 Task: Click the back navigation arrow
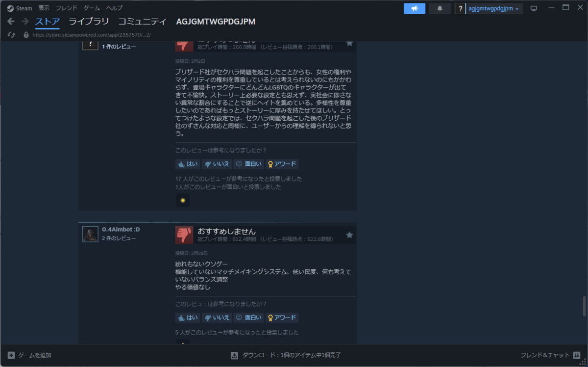tap(11, 22)
